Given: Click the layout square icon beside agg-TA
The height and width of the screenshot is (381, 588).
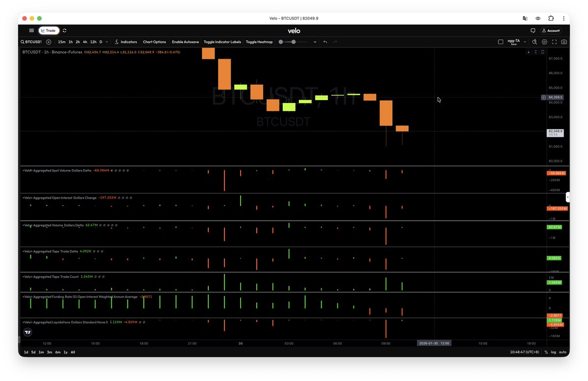Looking at the screenshot, I should point(500,42).
